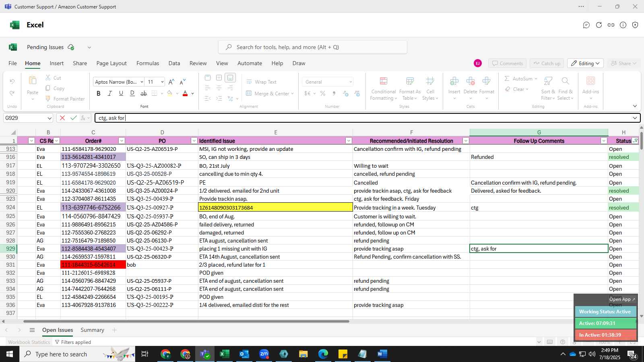Viewport: 644px width, 362px height.
Task: Click the Undo arrow
Action: pyautogui.click(x=12, y=82)
